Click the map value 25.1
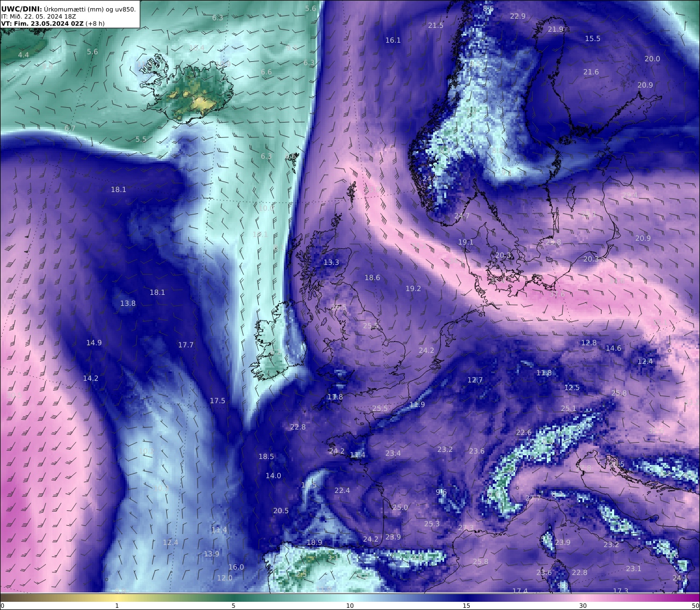The height and width of the screenshot is (610, 700). tap(569, 409)
